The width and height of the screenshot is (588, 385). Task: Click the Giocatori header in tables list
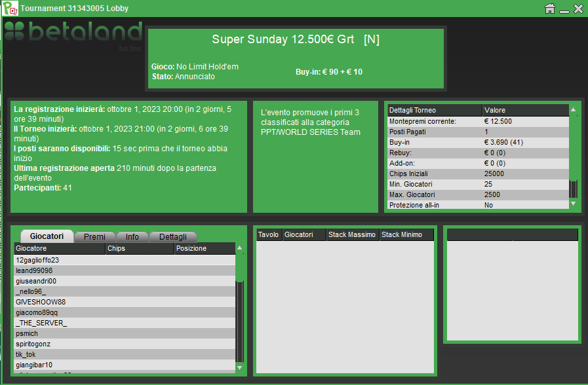point(304,234)
